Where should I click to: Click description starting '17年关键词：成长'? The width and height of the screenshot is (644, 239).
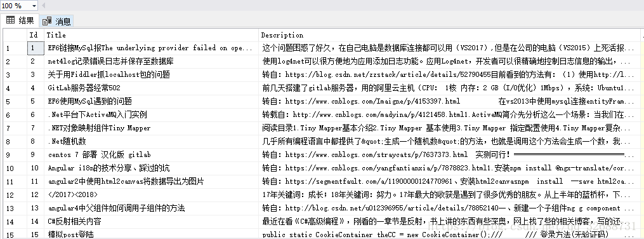(446, 195)
